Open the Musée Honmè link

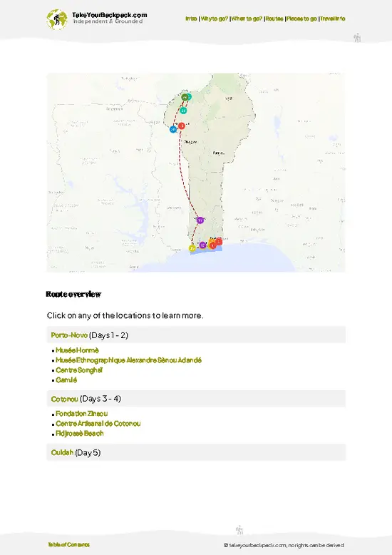(x=77, y=350)
